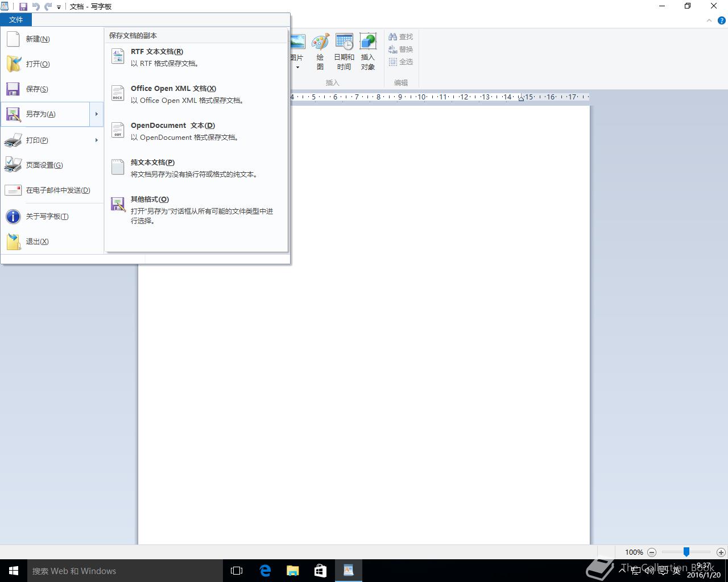
Task: Launch Microsoft Edge from taskbar
Action: (x=264, y=571)
